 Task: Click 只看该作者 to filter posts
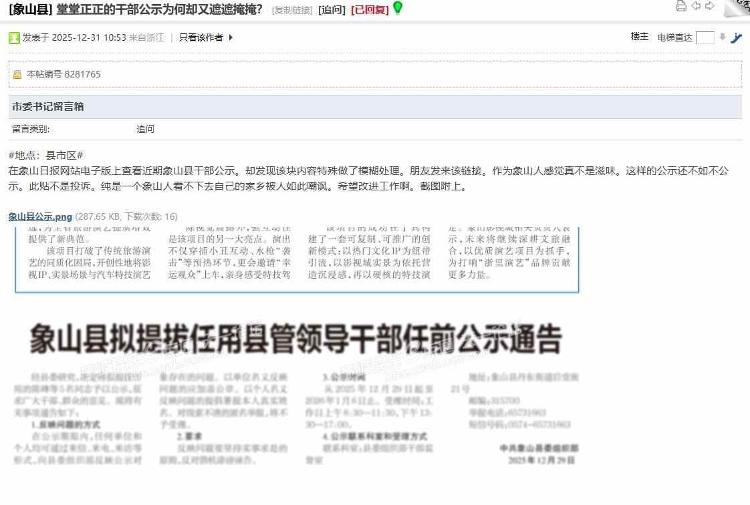click(202, 38)
